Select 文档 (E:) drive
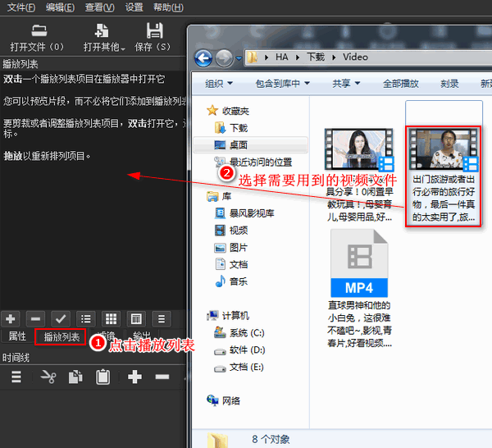This screenshot has height=448, width=492. [x=239, y=367]
